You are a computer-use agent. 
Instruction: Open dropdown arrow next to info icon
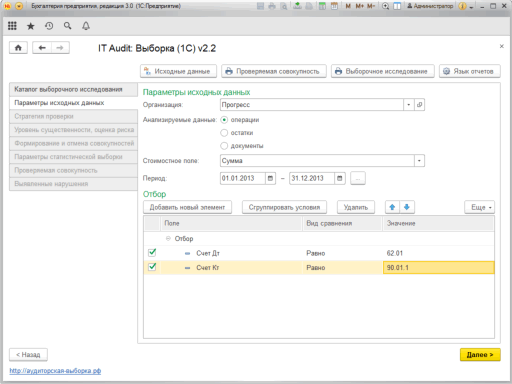coord(471,7)
